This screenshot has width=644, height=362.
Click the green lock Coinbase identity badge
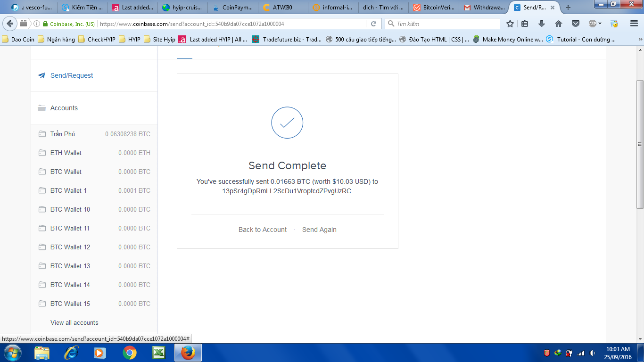point(69,24)
